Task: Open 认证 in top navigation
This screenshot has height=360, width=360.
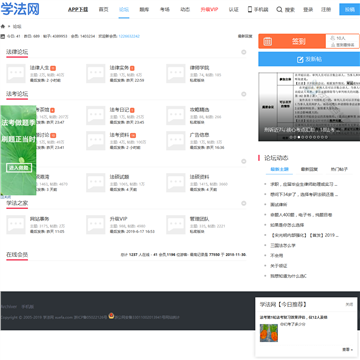Action: tap(234, 10)
